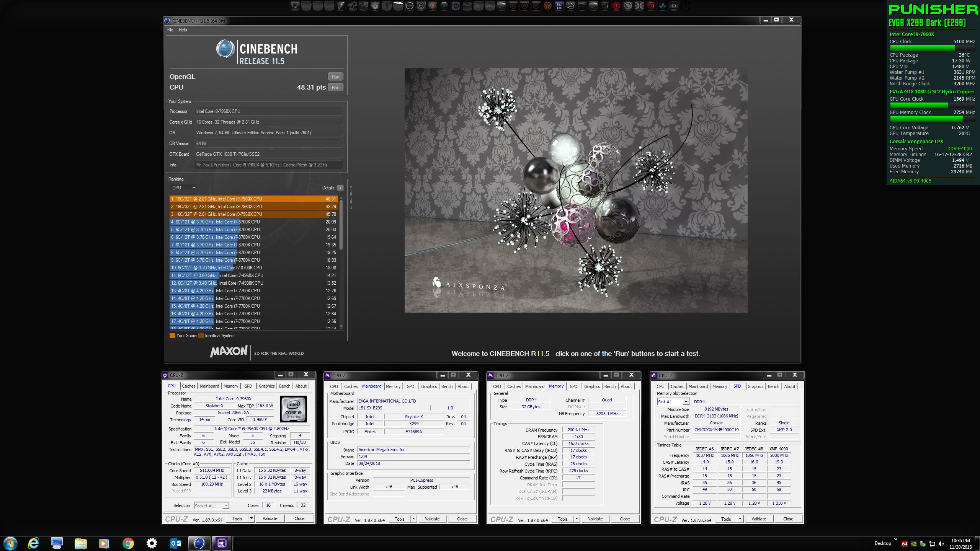Expand the ranking Details arrow
This screenshot has width=980, height=551.
tap(340, 188)
